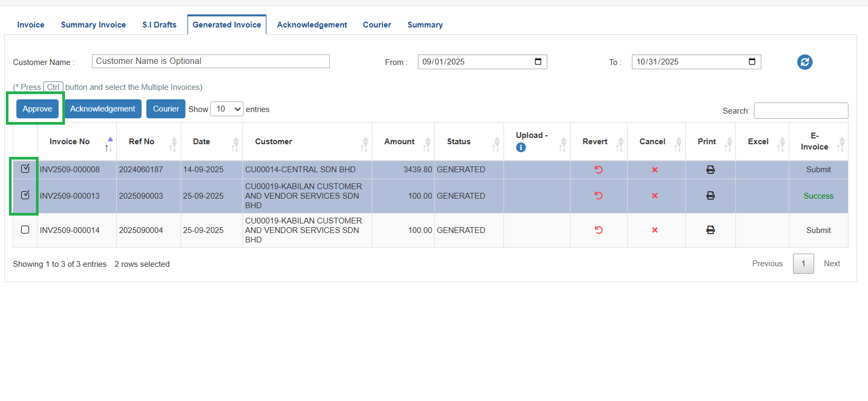Select page 1 in pagination

[804, 264]
